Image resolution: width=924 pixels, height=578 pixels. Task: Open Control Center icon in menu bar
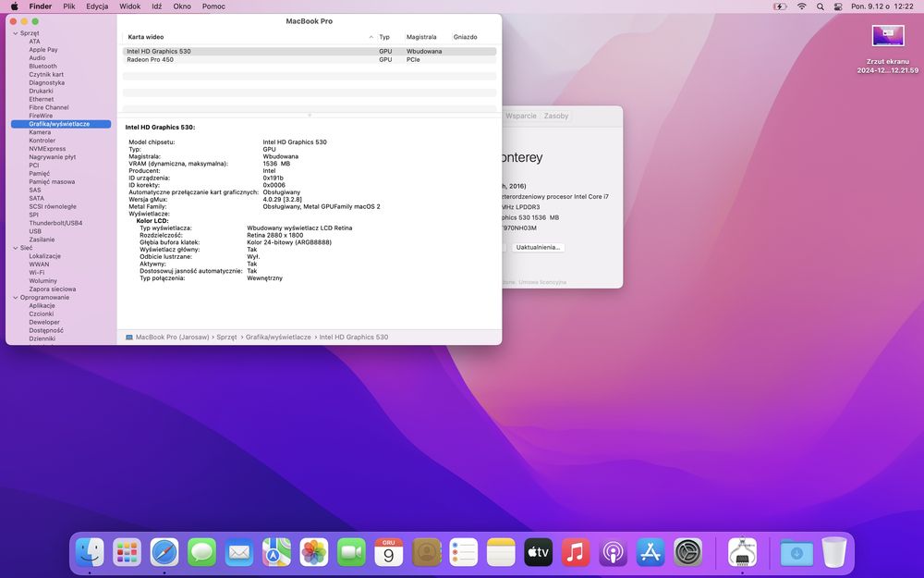click(838, 6)
